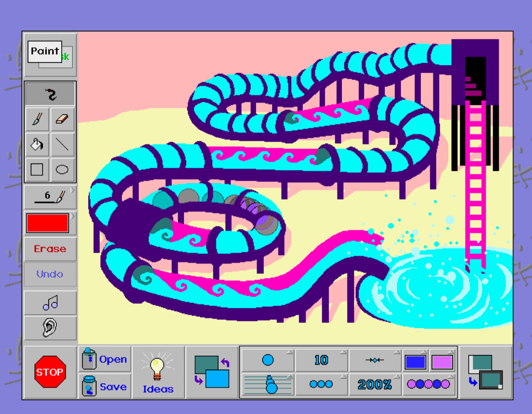Screen dimensions: 532x414
Task: Click the Save jar button
Action: tap(105, 386)
